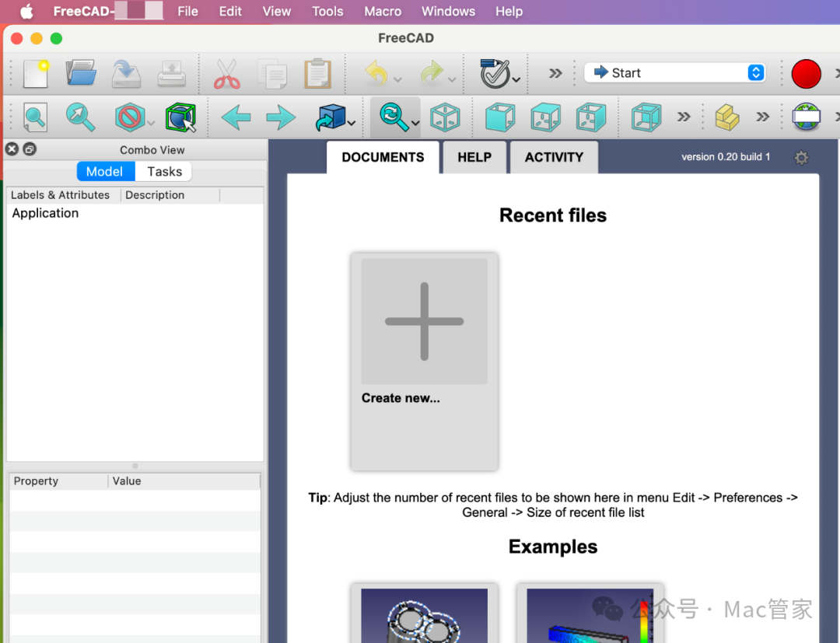Click the forward navigation arrow icon
This screenshot has height=643, width=840.
[x=281, y=117]
